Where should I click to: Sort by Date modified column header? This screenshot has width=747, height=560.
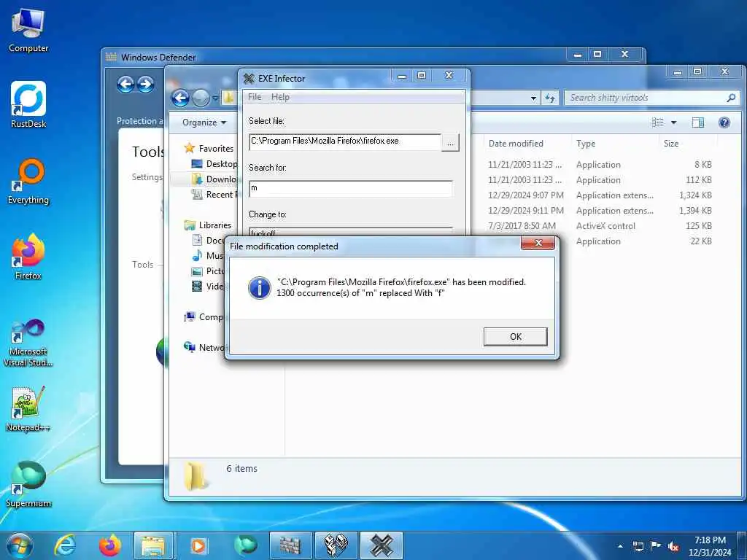click(516, 144)
